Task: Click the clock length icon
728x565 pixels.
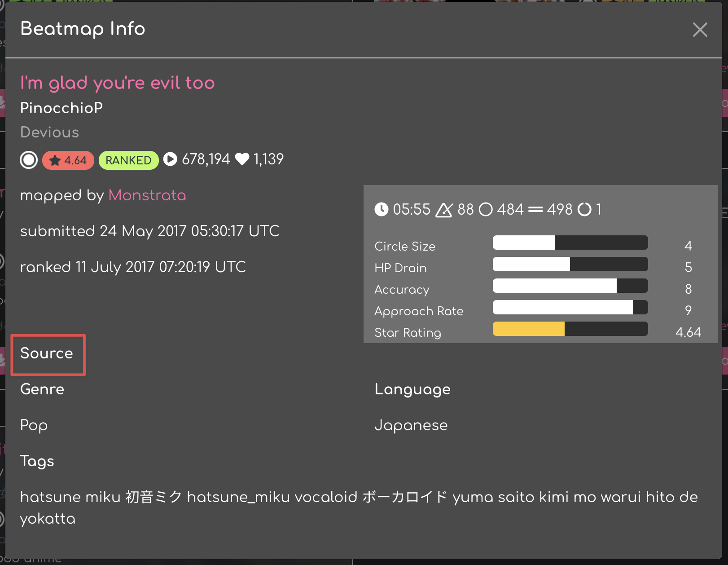Action: click(382, 209)
